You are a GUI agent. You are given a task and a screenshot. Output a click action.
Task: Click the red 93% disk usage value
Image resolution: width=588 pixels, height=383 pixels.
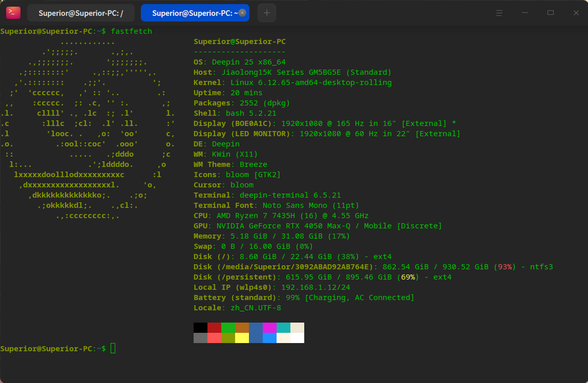coord(505,267)
